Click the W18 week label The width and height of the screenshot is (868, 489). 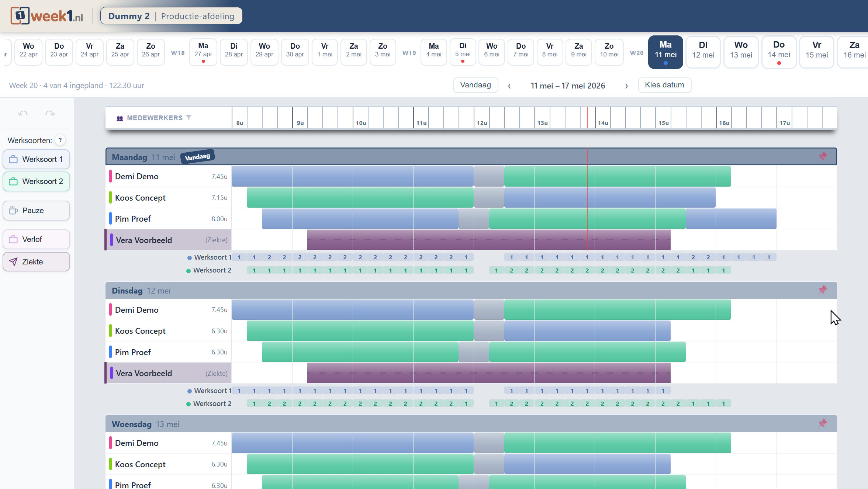point(178,53)
